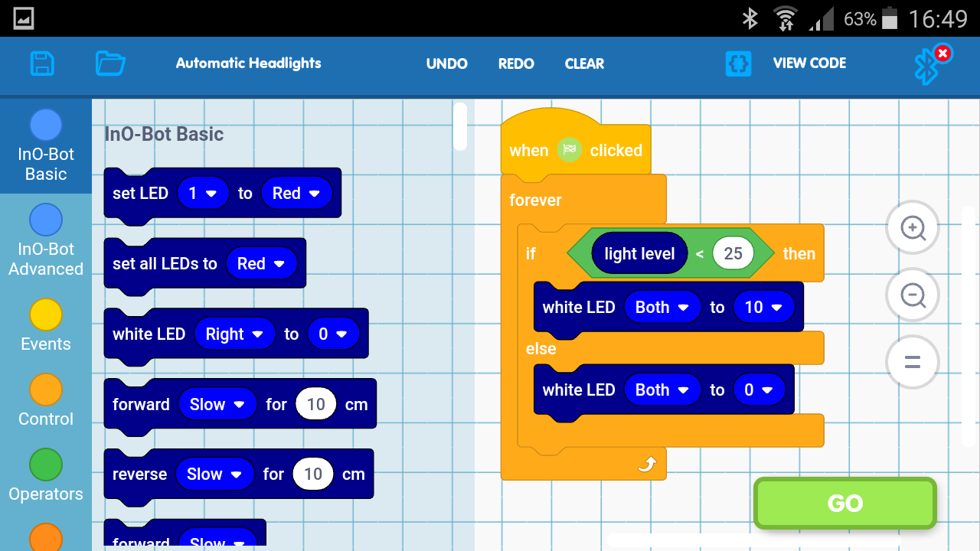Edit the 10 cm distance in forward block
Viewport: 980px width, 551px height.
tap(316, 404)
